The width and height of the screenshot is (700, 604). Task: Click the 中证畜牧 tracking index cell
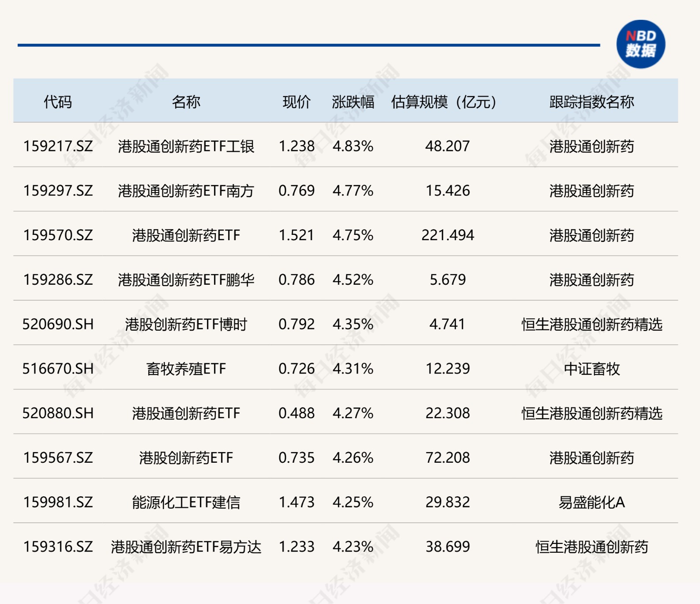pos(591,369)
